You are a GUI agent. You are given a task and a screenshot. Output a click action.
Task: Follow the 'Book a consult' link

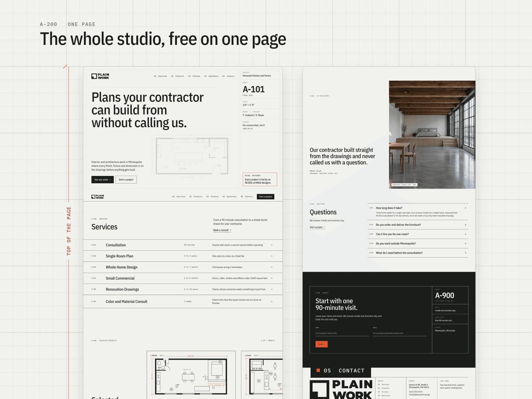click(222, 230)
